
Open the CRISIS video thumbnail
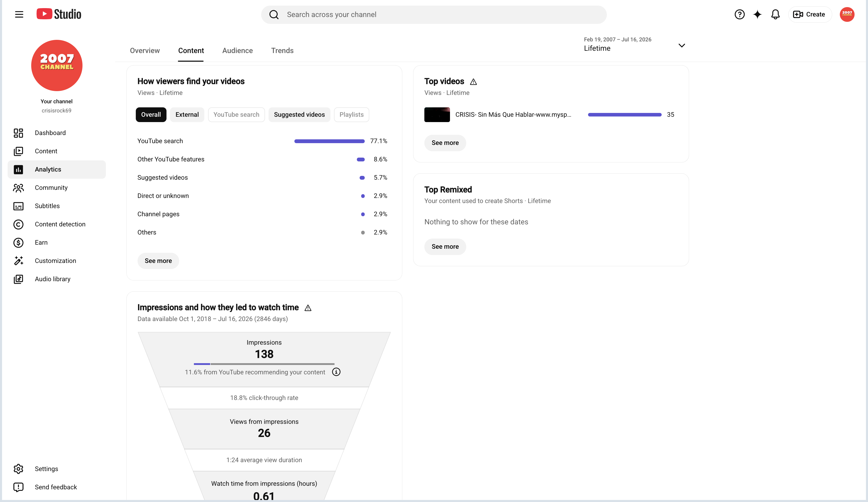pyautogui.click(x=437, y=115)
